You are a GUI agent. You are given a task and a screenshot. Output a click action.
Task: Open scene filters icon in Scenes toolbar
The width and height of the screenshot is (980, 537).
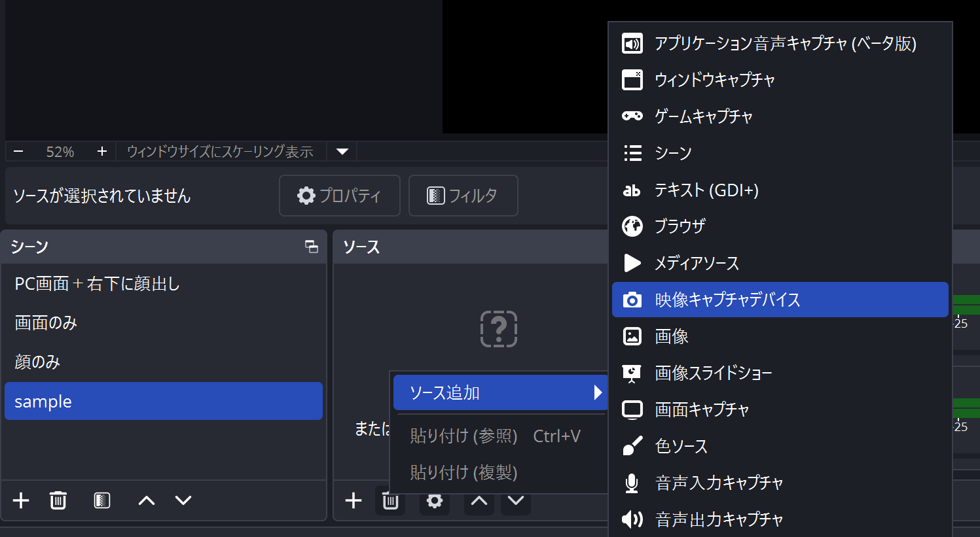tap(102, 500)
